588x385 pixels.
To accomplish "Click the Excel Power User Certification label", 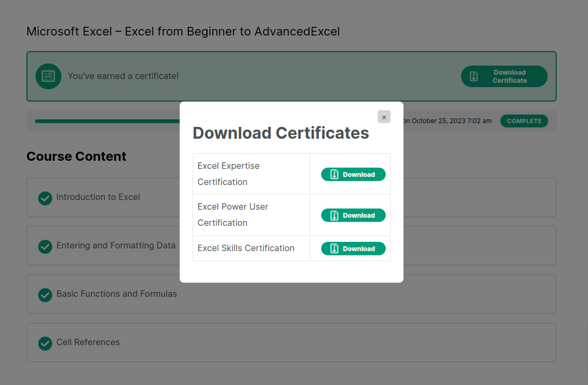I will [232, 215].
